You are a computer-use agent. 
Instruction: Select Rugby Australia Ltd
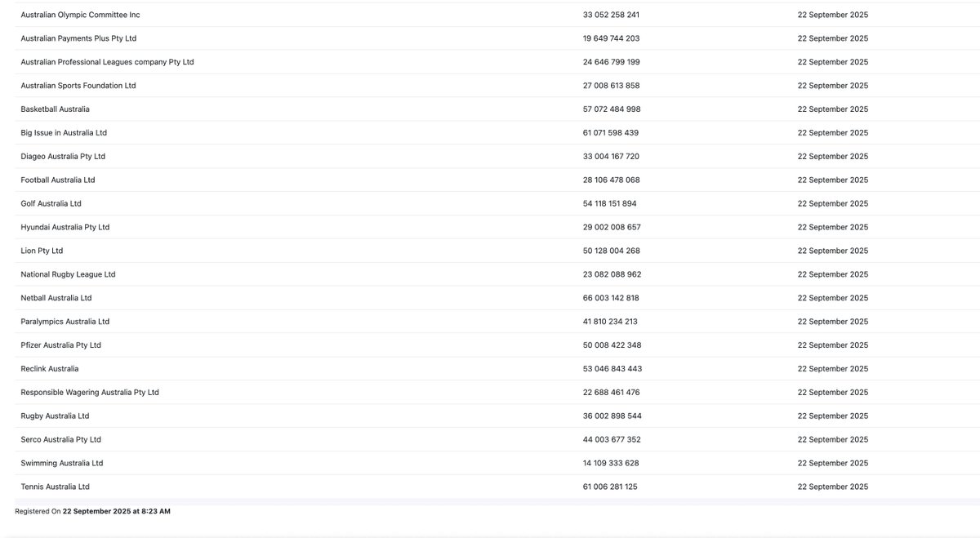coord(55,417)
